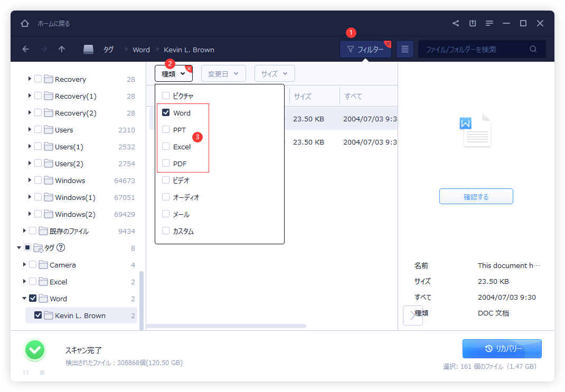Check the オーディオ filter option
Viewport: 565px width, 392px height.
[x=166, y=197]
